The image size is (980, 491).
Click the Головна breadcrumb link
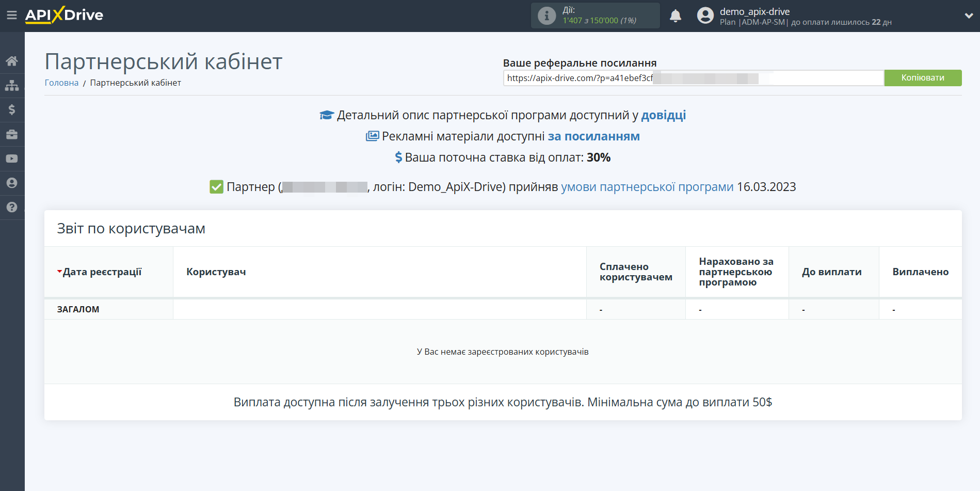point(61,83)
